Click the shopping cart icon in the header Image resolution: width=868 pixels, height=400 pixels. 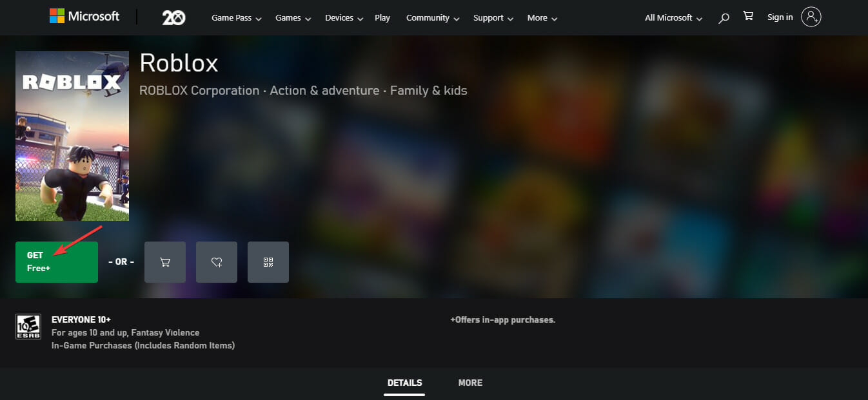(748, 17)
